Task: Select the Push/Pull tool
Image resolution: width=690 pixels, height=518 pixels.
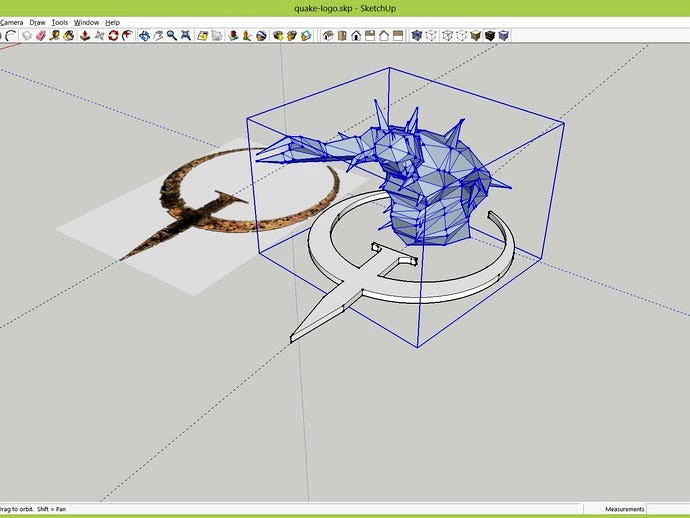Action: [x=85, y=36]
